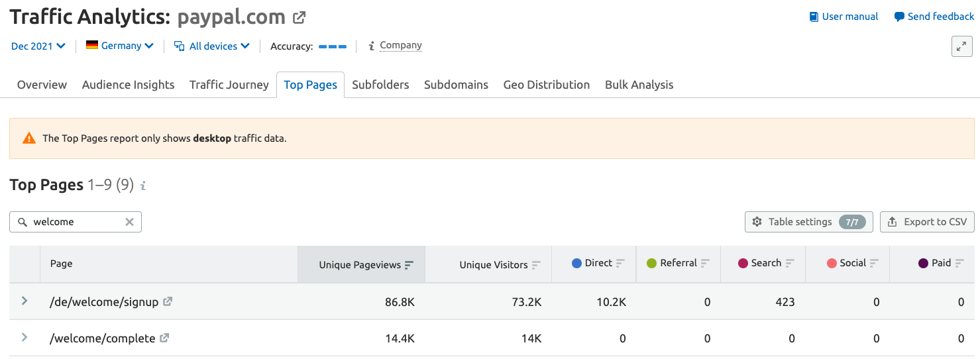Screen dimensions: 980x359
Task: Click the Send feedback chat icon
Action: [899, 17]
